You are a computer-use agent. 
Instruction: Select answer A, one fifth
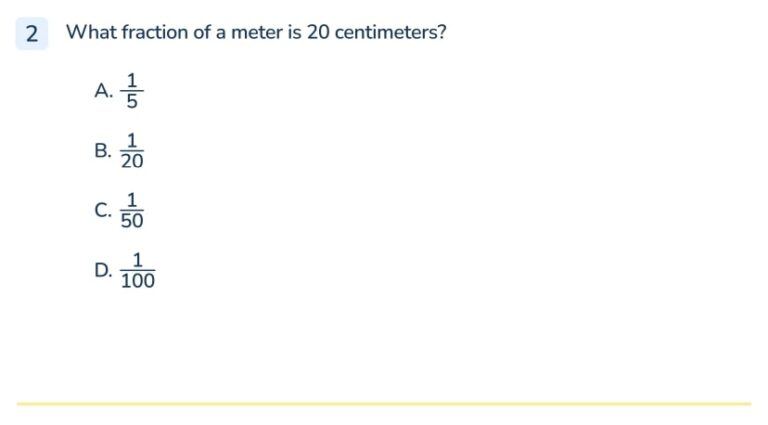tap(119, 91)
